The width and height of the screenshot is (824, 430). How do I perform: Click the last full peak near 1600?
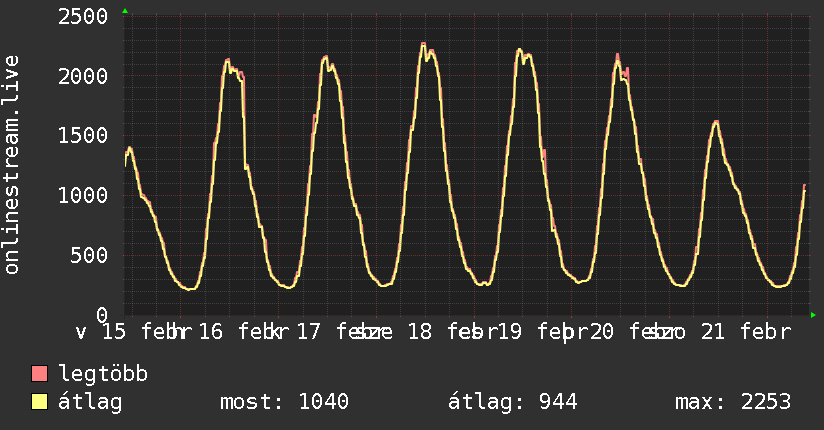pos(716,122)
